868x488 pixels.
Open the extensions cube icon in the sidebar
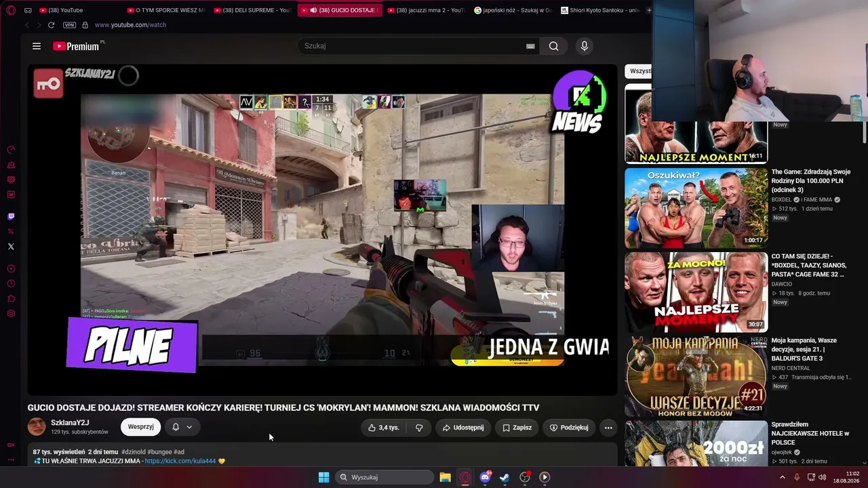11,299
